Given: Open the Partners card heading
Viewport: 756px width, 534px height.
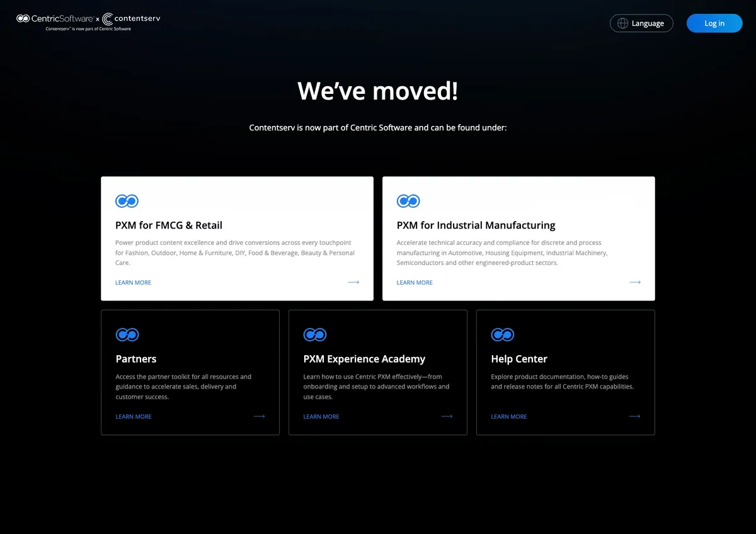Looking at the screenshot, I should click(136, 359).
